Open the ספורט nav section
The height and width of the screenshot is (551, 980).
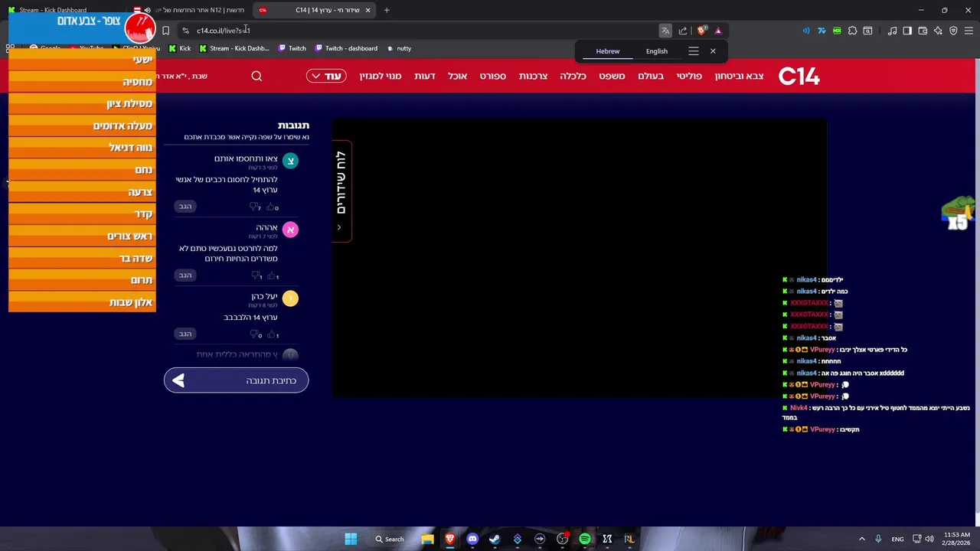tap(493, 76)
